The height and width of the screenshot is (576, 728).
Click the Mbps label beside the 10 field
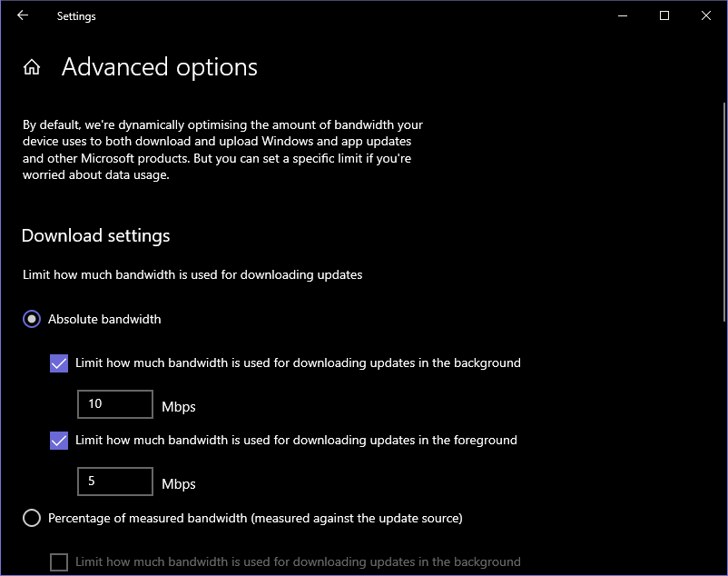[179, 406]
